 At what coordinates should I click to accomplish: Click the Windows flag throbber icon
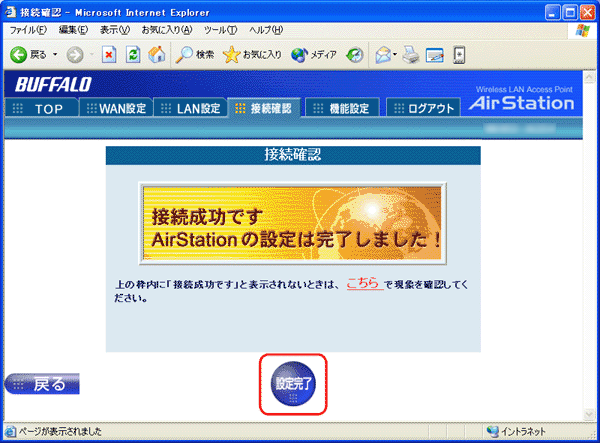click(582, 30)
